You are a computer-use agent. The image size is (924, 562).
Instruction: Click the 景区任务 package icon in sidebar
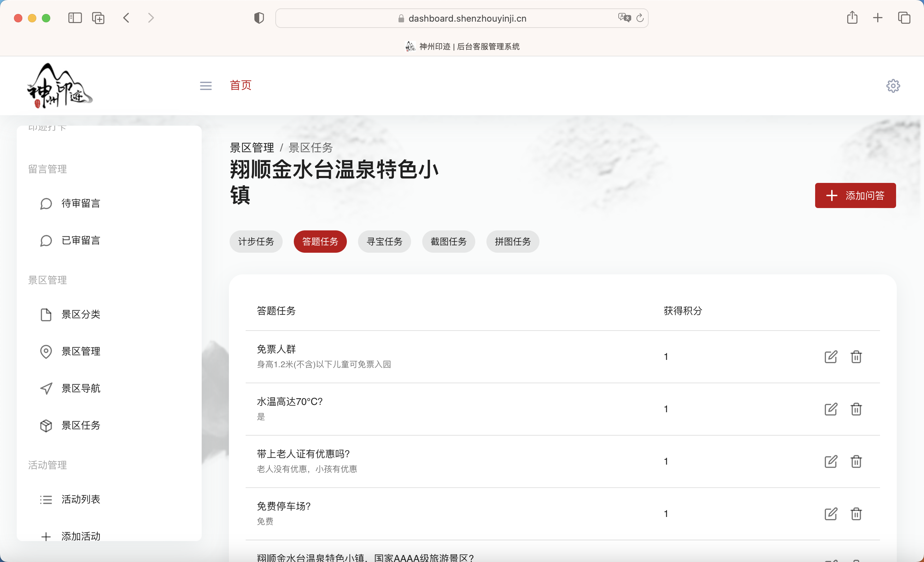point(46,426)
